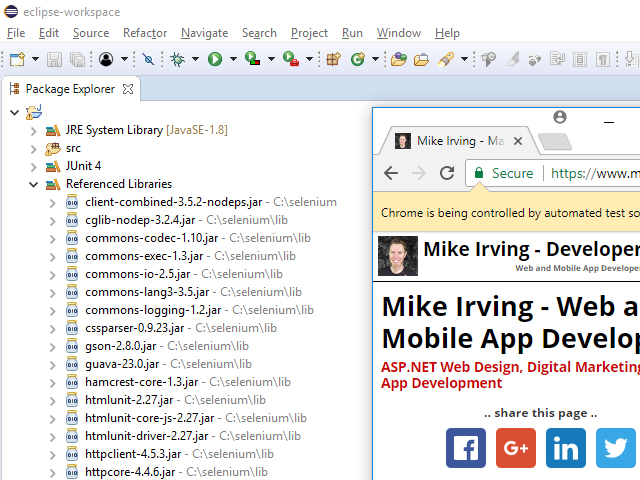The image size is (640, 480).
Task: Click Mike Irving profile photo thumbnail
Action: [x=398, y=256]
